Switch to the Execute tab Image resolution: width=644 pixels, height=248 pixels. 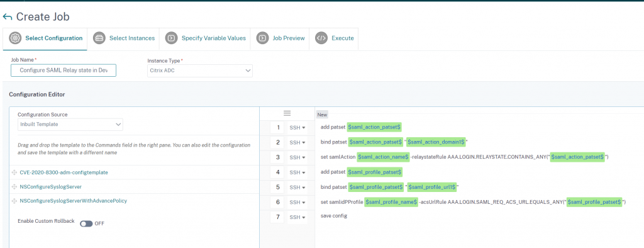(x=333, y=38)
